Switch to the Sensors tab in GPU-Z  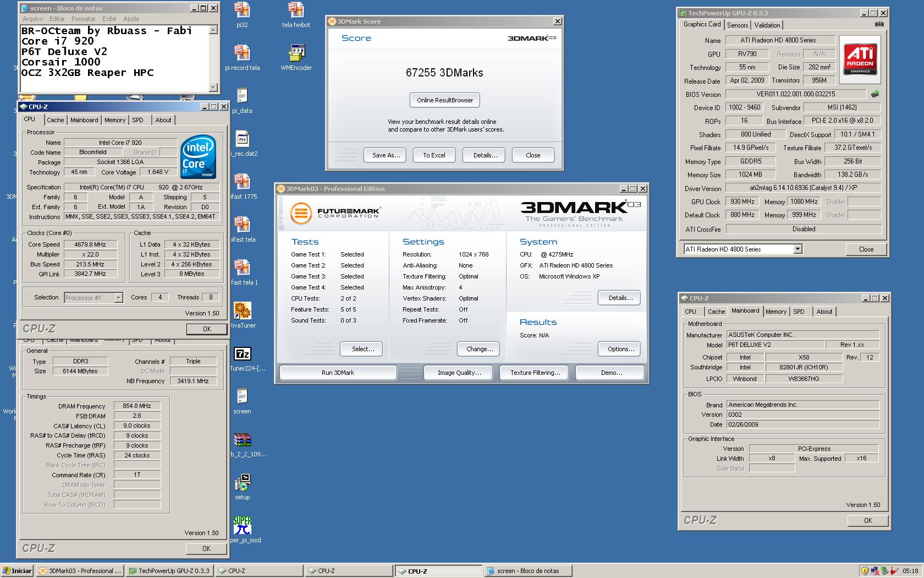tap(737, 25)
